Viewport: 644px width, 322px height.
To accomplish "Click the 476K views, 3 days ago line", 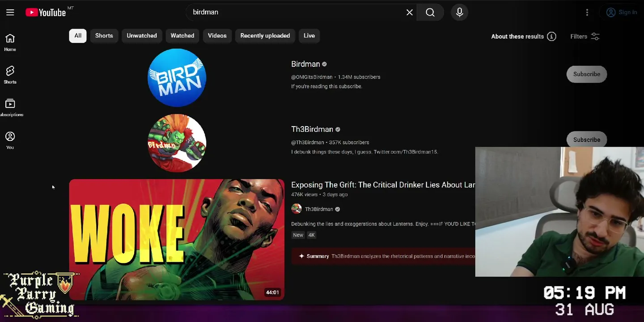I will (319, 195).
